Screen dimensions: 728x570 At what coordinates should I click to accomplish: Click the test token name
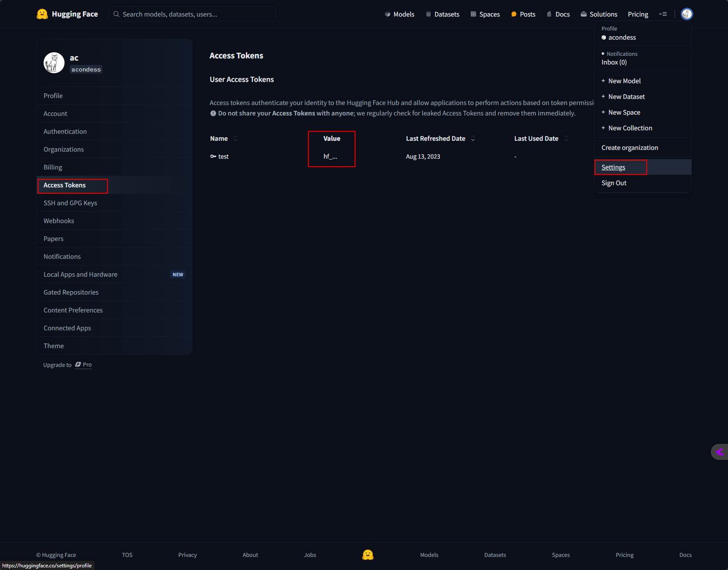click(223, 156)
